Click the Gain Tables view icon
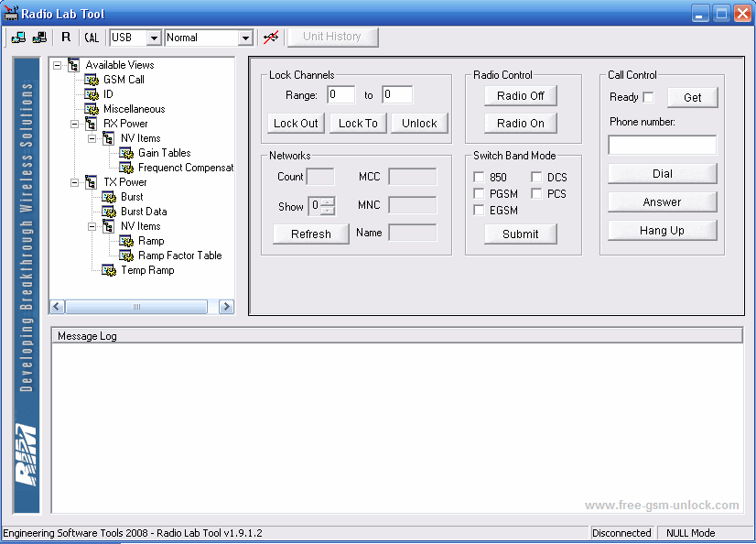Viewport: 756px width, 544px height. pyautogui.click(x=126, y=153)
